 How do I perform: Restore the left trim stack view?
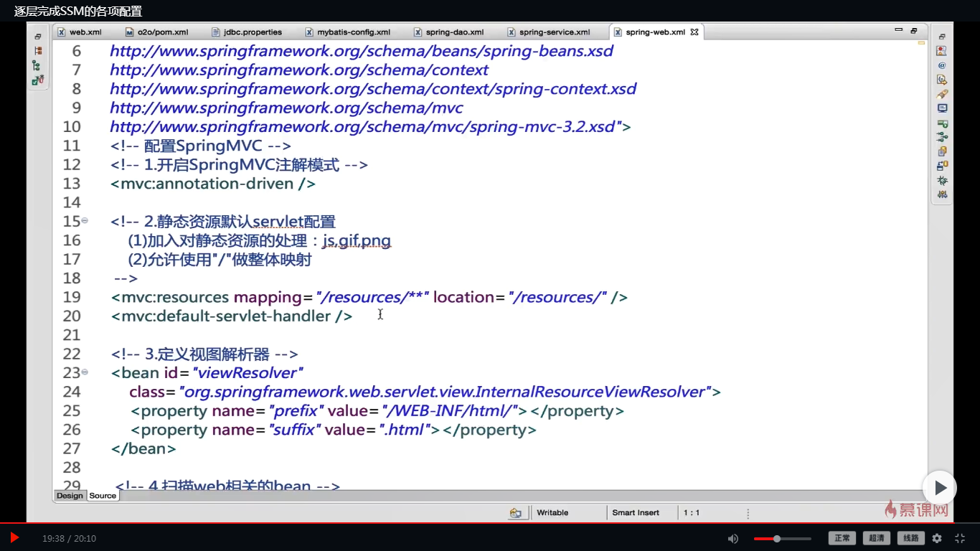[x=38, y=37]
